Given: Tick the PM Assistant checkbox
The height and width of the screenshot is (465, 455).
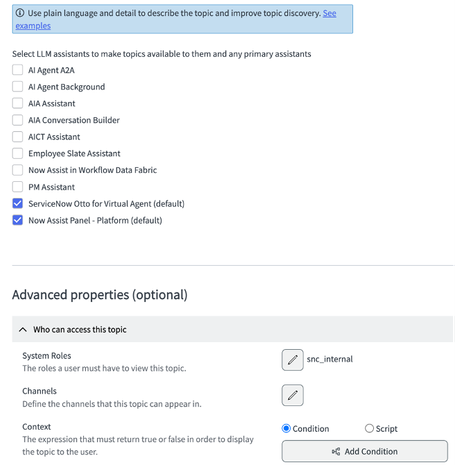Looking at the screenshot, I should (17, 187).
